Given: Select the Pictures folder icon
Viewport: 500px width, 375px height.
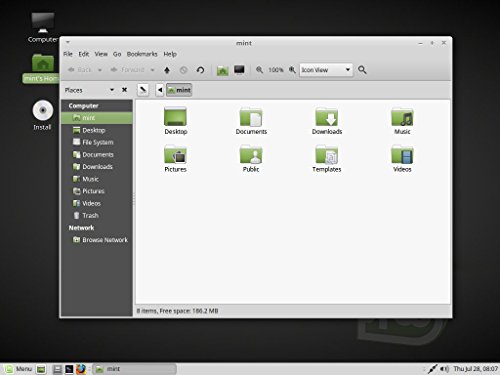Looking at the screenshot, I should pyautogui.click(x=175, y=158).
